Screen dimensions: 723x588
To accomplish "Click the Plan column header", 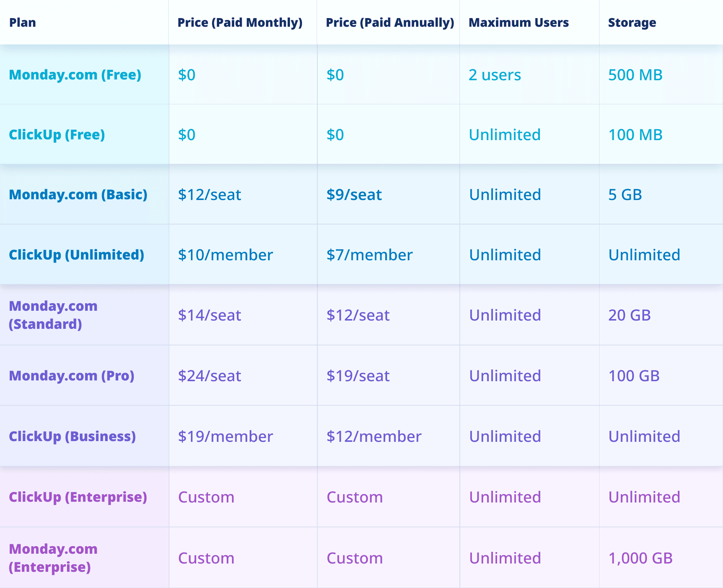I will (x=23, y=23).
